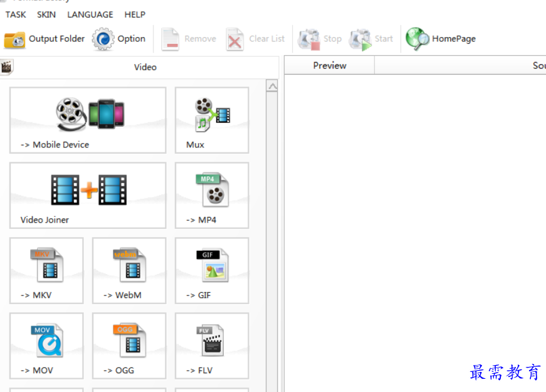546x392 pixels.
Task: Click the Output Folder label
Action: coord(57,39)
